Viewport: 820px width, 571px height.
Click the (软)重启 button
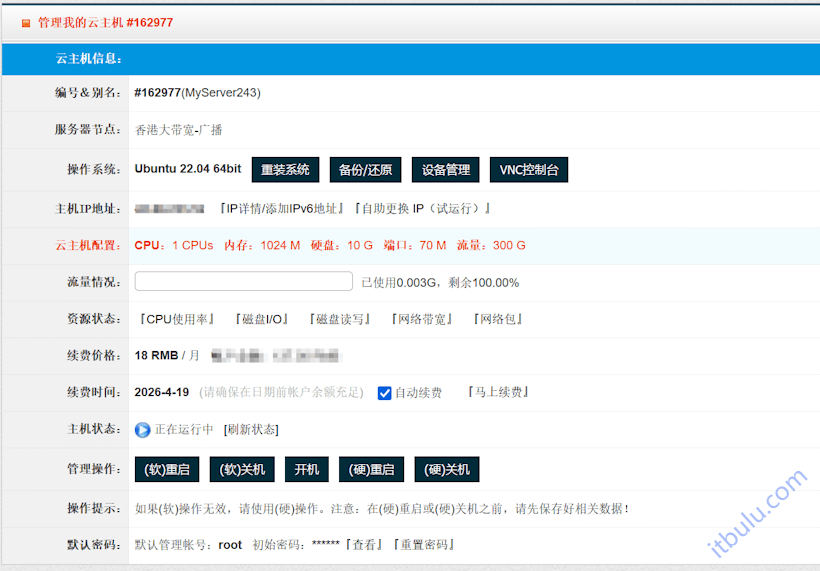coord(167,469)
